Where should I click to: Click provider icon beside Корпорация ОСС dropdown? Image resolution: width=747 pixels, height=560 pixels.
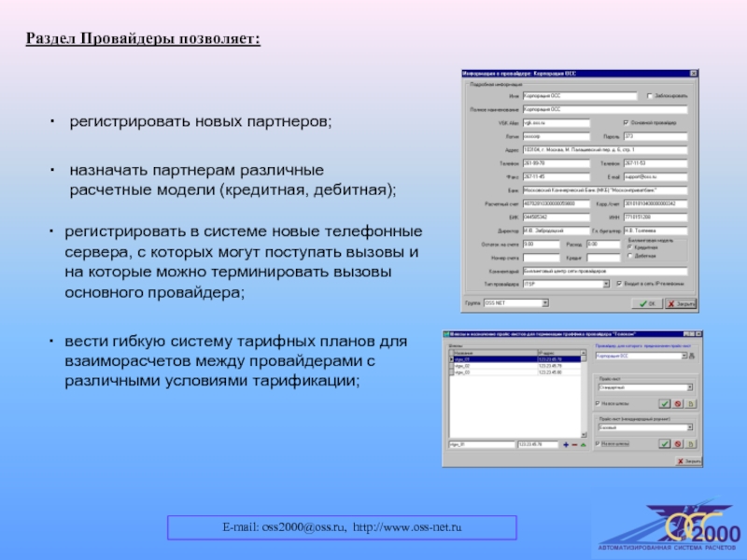click(x=692, y=357)
